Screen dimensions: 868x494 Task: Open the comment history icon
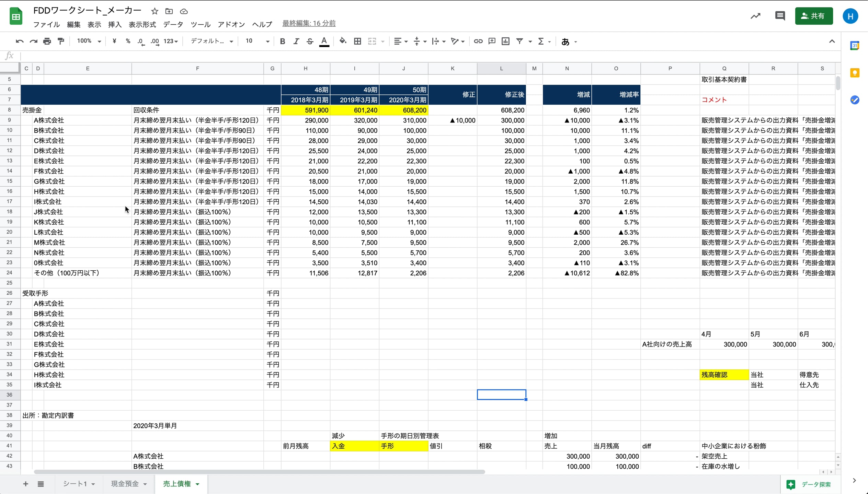780,16
